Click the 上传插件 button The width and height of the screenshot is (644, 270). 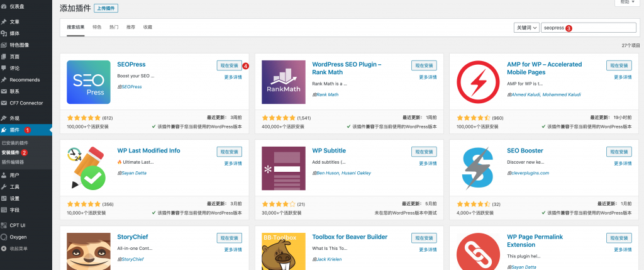pos(106,9)
